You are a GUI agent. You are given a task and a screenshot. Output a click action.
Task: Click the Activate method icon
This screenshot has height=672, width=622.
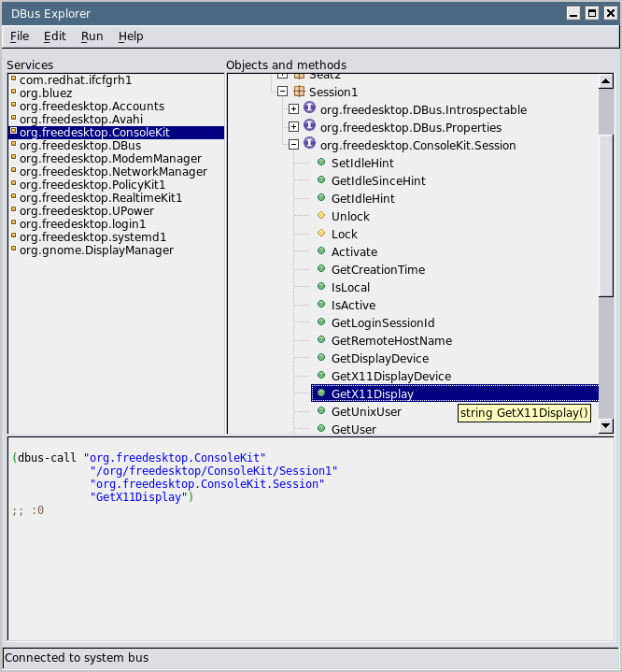[x=321, y=250]
